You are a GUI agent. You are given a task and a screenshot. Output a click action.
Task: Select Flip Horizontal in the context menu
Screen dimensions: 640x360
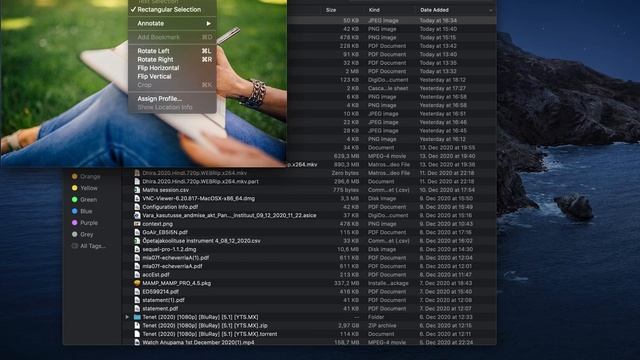172,68
